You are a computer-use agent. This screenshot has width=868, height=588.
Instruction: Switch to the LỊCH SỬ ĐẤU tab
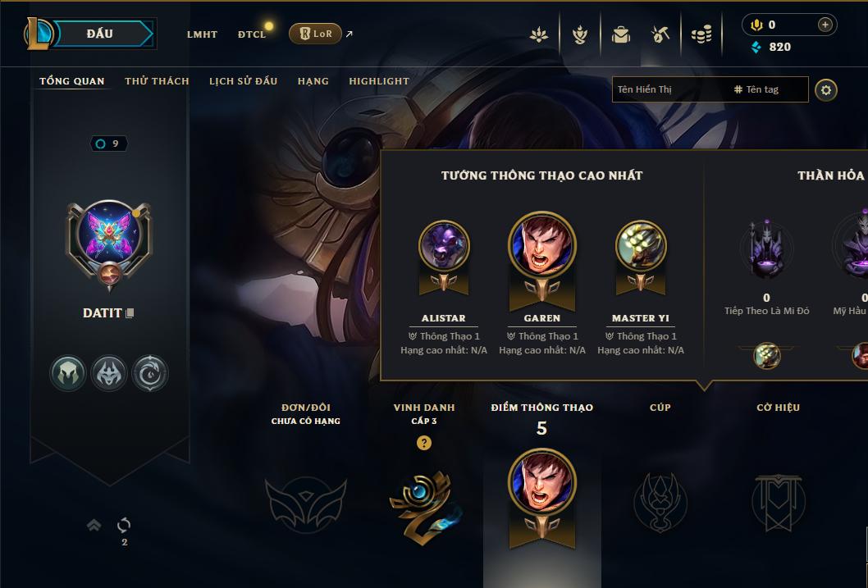[243, 81]
